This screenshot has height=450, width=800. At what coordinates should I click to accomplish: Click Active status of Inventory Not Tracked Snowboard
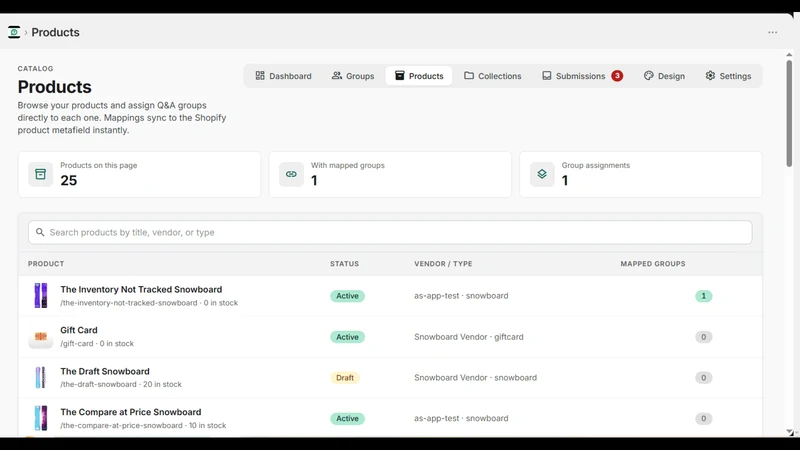pos(347,296)
